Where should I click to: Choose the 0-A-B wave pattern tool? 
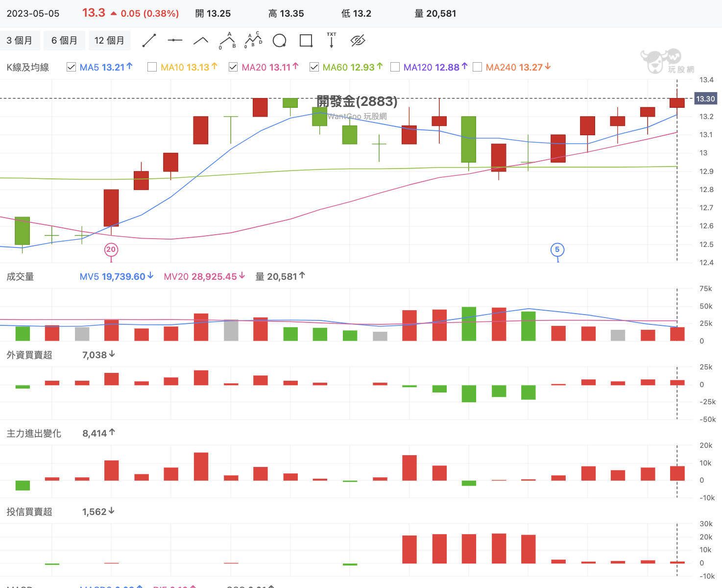coord(227,41)
